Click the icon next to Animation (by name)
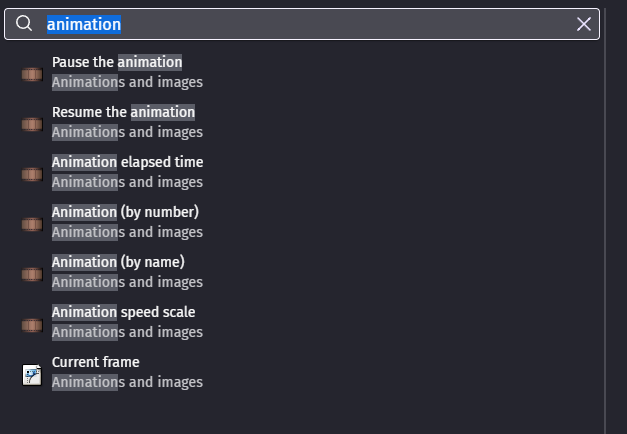Viewport: 627px width, 434px height. [x=32, y=273]
